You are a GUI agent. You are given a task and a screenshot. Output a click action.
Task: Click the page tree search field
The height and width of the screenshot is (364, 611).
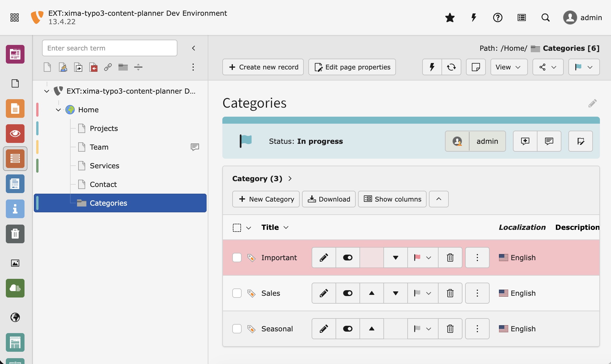(109, 48)
